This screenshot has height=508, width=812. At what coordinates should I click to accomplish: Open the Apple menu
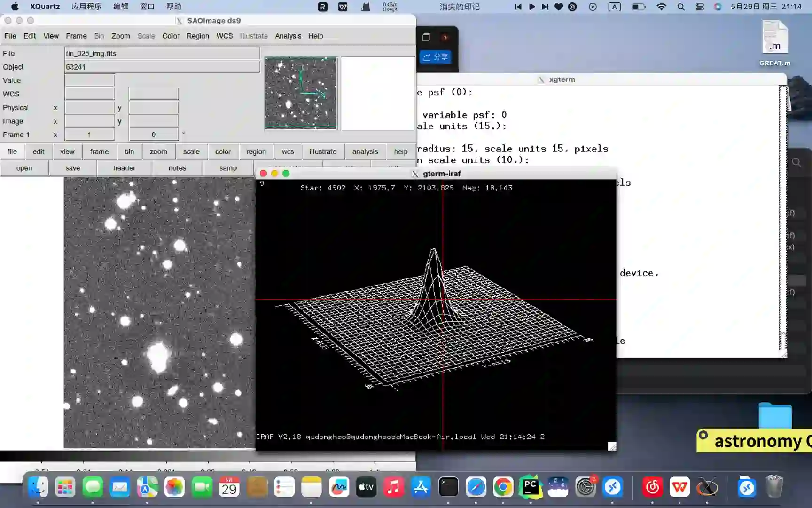[x=15, y=7]
